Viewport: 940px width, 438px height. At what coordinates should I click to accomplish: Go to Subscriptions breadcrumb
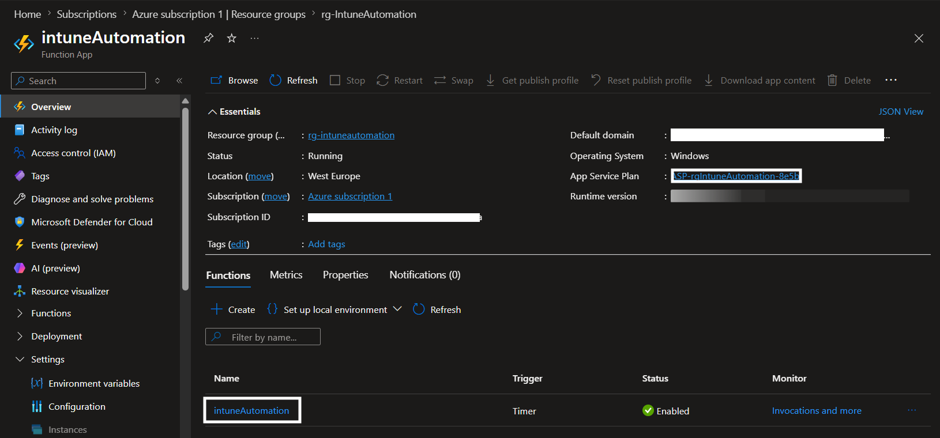point(87,14)
